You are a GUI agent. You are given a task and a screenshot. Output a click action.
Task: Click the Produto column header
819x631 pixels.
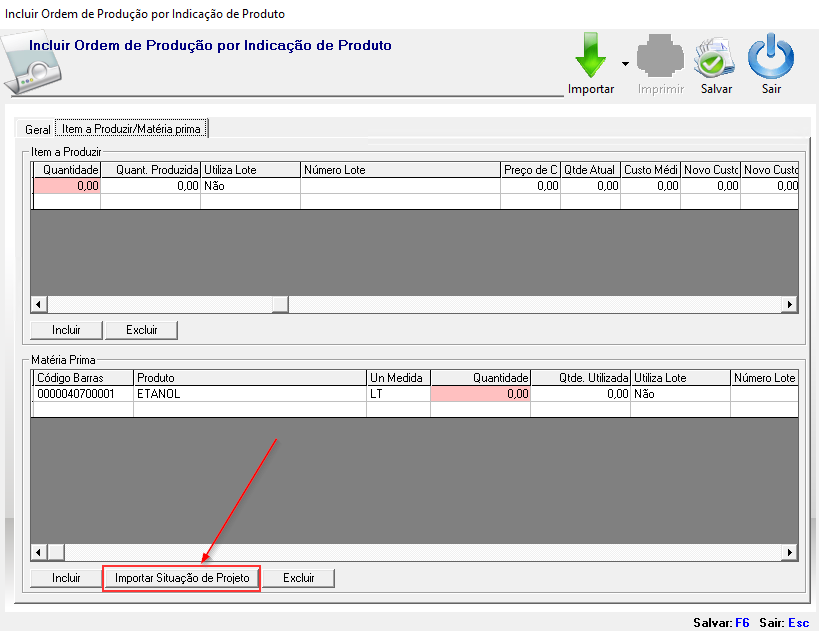250,378
